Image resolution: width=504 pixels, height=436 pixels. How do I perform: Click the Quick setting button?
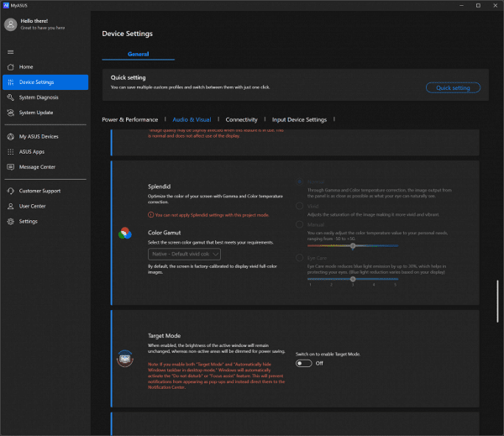tap(453, 87)
